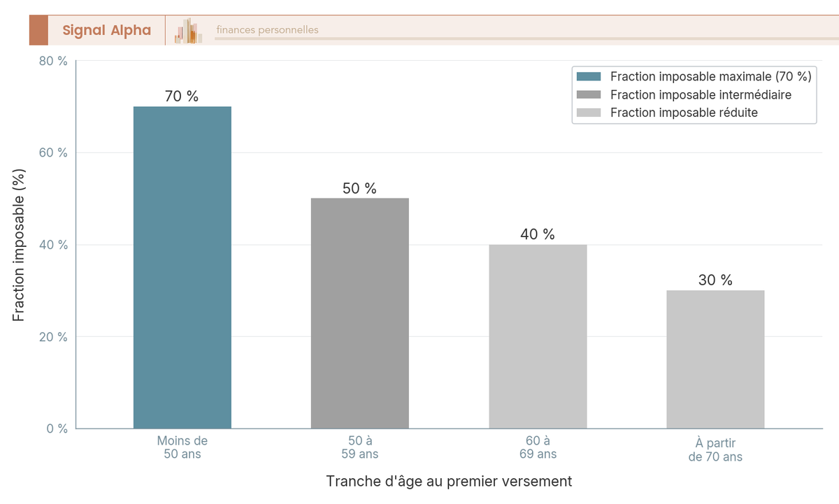
Task: Click the 70 % data label above the blue bar
Action: 182,96
